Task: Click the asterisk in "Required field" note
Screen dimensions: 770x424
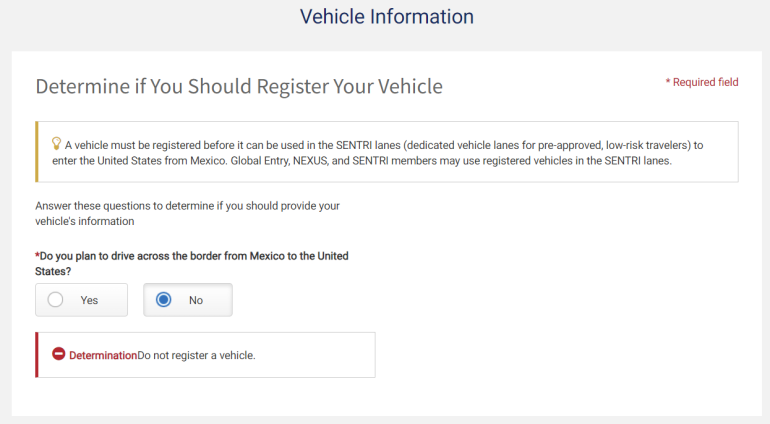Action: click(x=668, y=82)
